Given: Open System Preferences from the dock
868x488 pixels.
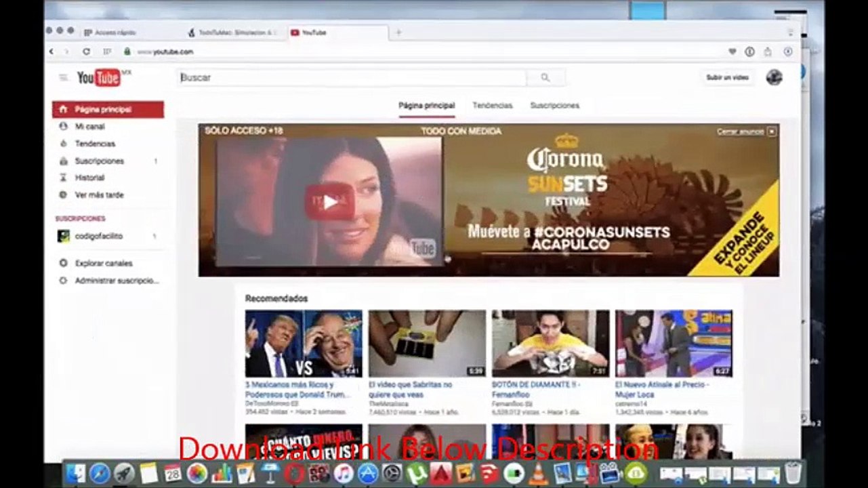Looking at the screenshot, I should (392, 473).
